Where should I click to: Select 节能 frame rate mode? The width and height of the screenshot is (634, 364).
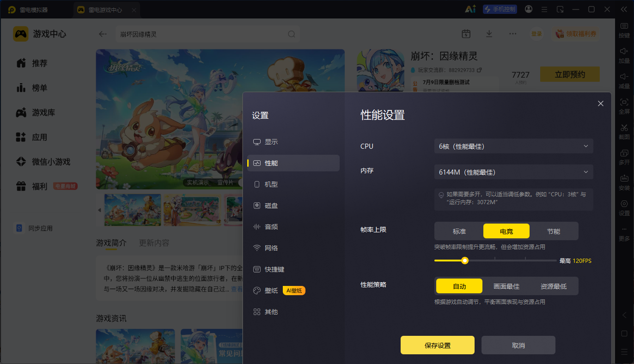[x=554, y=231]
